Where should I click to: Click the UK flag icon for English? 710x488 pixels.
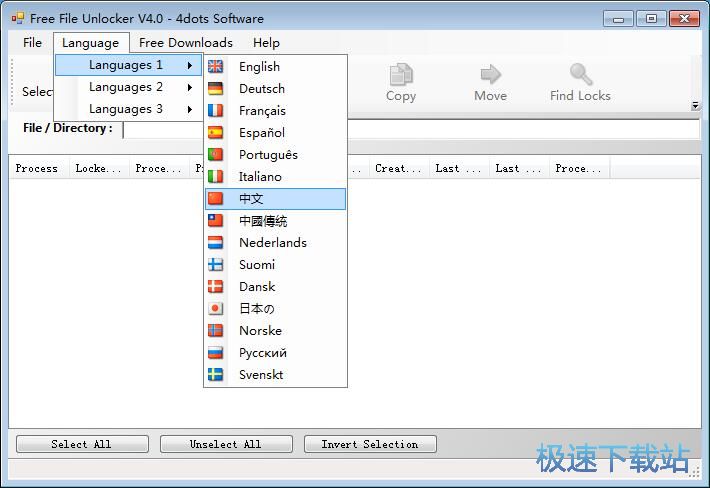pos(216,67)
